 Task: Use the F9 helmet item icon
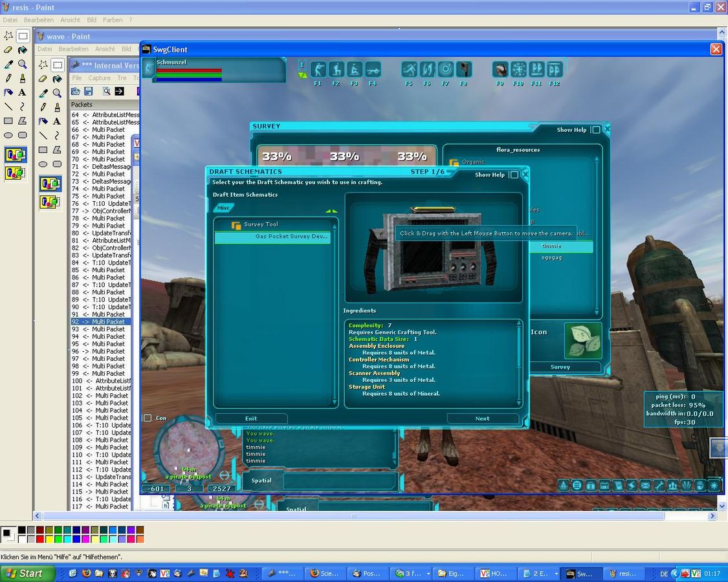pyautogui.click(x=500, y=70)
